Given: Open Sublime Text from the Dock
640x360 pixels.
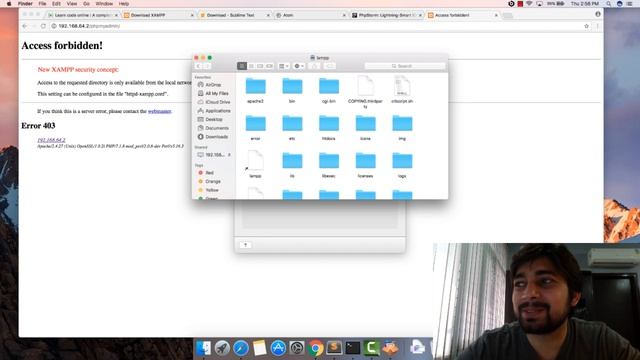Looking at the screenshot, I should (x=334, y=347).
